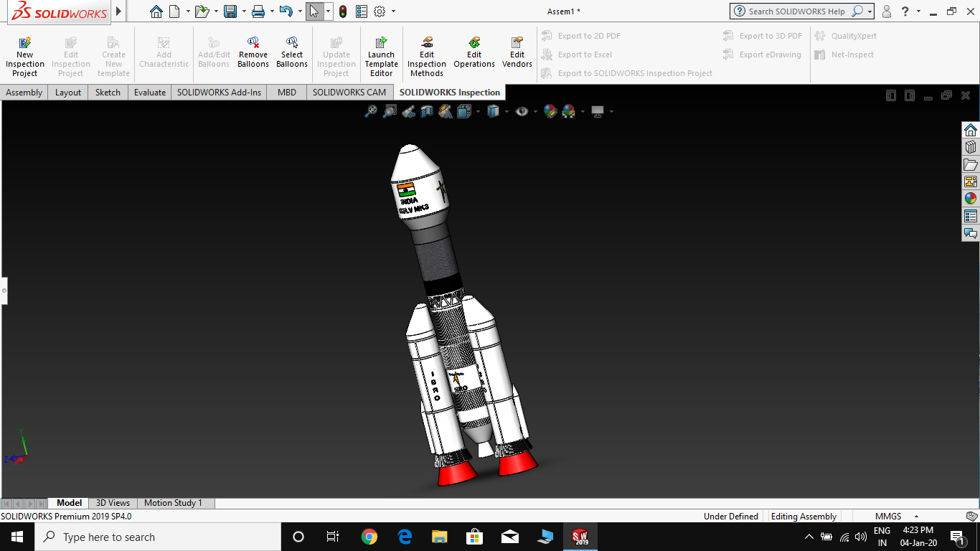Screen dimensions: 980x551
Task: Expand the SOLIDWORKS menu arrow
Action: pyautogui.click(x=119, y=11)
